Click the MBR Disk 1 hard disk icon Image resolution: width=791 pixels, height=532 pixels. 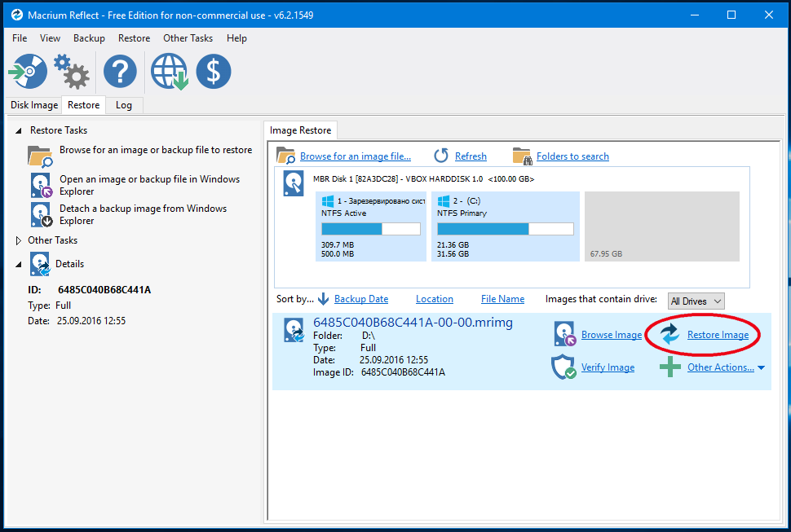pyautogui.click(x=294, y=182)
